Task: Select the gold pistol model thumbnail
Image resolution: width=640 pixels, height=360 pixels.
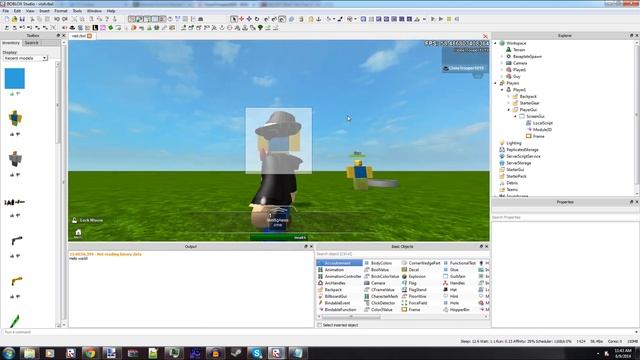Action: click(16, 281)
